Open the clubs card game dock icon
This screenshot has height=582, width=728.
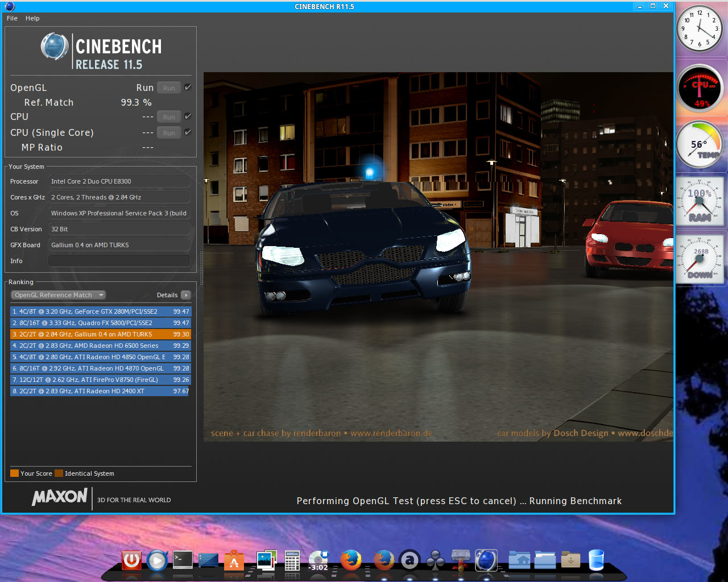pyautogui.click(x=436, y=561)
